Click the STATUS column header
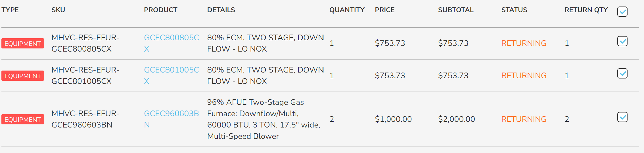644x153 pixels. coord(514,10)
